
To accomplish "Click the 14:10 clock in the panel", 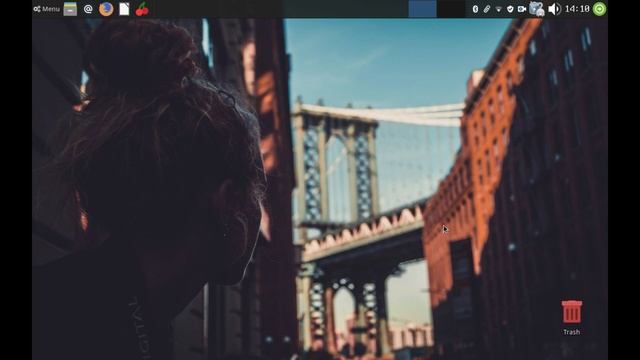I will point(577,9).
